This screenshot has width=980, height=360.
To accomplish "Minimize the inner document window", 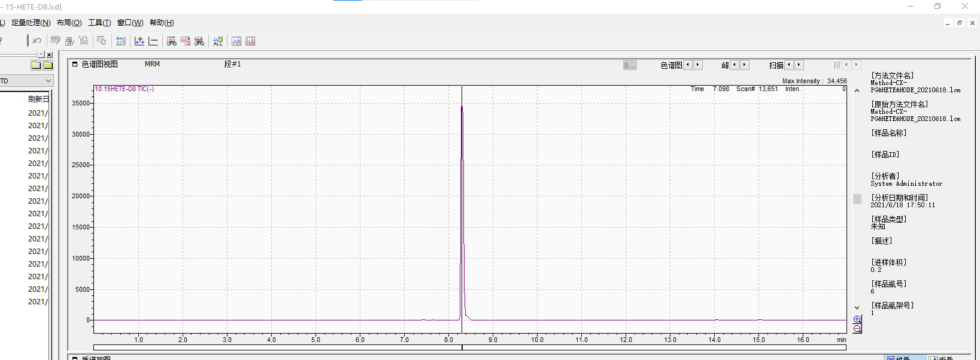I will (x=948, y=23).
